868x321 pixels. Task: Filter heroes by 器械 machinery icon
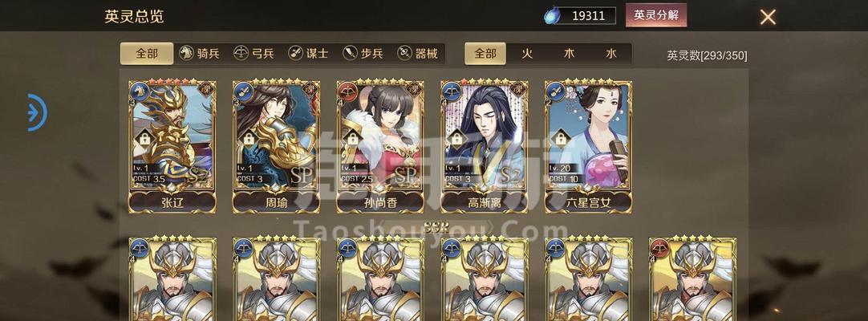coord(404,54)
